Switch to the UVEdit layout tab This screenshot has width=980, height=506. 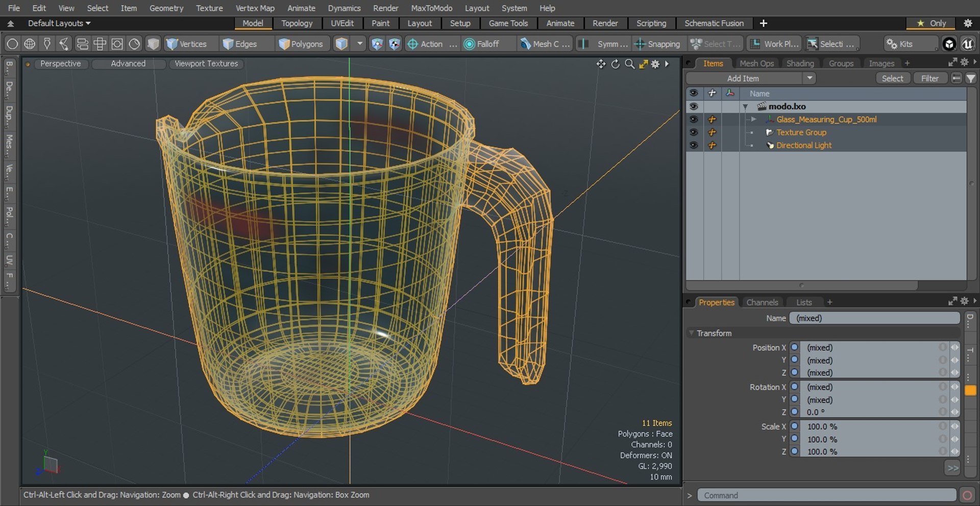(342, 23)
